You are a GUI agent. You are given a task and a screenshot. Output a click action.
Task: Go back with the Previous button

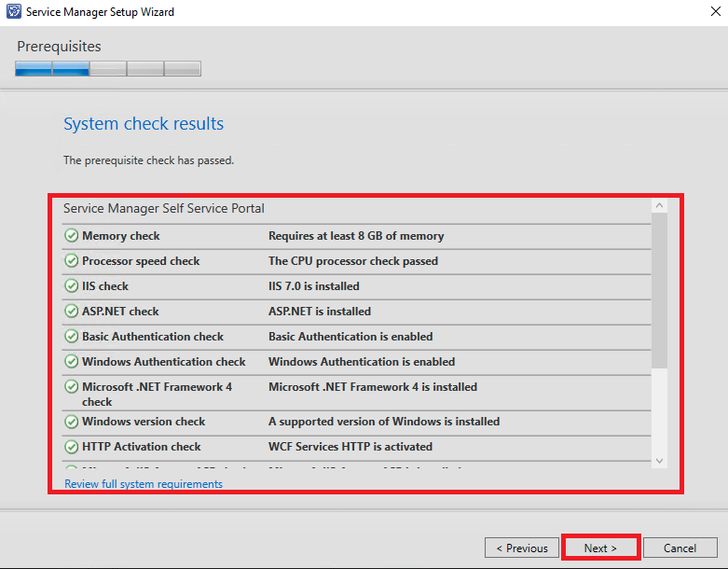[522, 548]
